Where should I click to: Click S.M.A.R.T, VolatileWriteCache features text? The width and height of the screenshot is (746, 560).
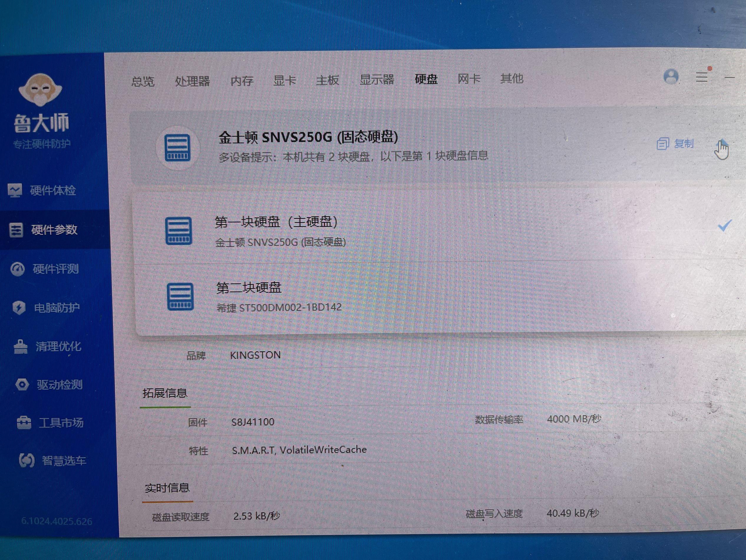click(x=299, y=450)
